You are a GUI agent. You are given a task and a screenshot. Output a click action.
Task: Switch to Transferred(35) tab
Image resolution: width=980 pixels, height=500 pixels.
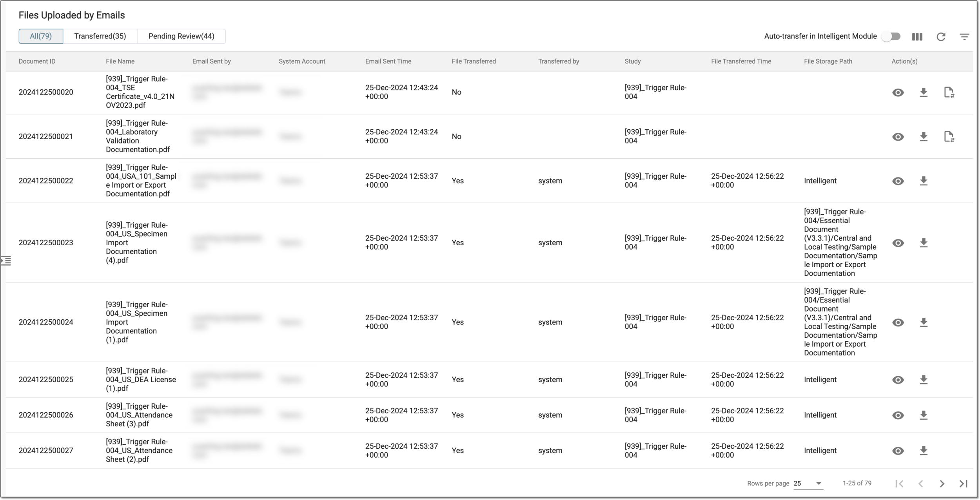100,36
